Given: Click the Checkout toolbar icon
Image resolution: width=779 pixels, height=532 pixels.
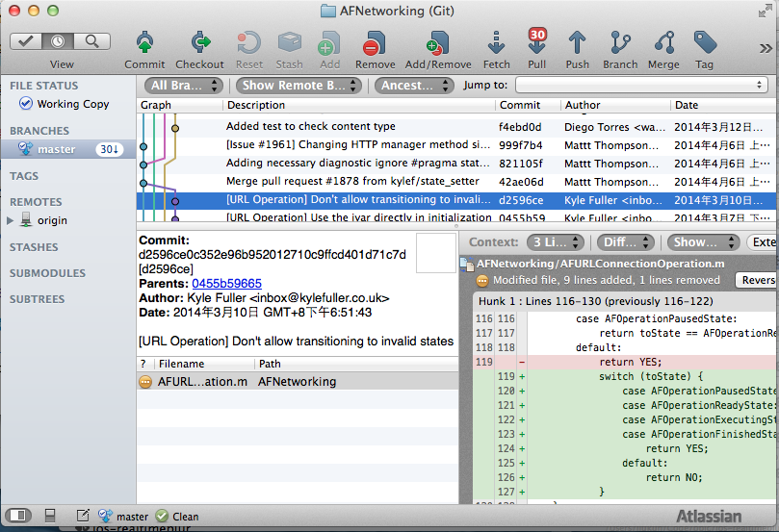Looking at the screenshot, I should (x=199, y=44).
